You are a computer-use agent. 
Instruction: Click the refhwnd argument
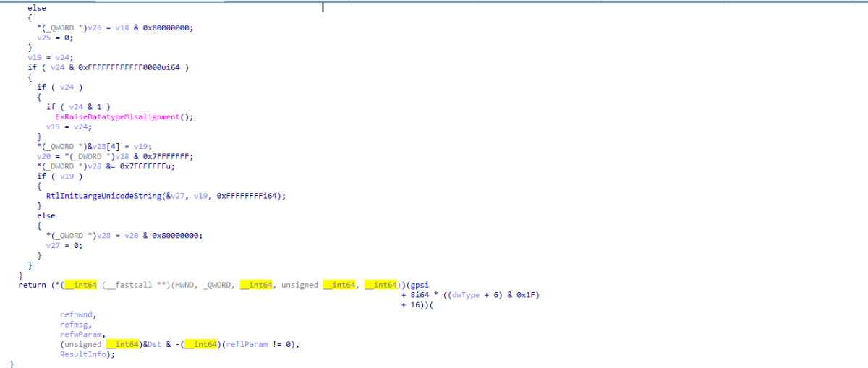77,314
